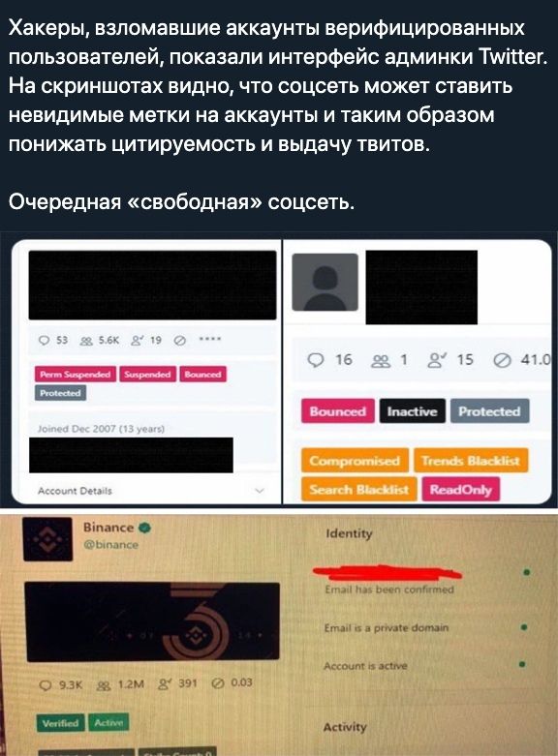Click the tweets speech-bubble icon showing 53
Image resolution: width=558 pixels, height=756 pixels.
45,341
